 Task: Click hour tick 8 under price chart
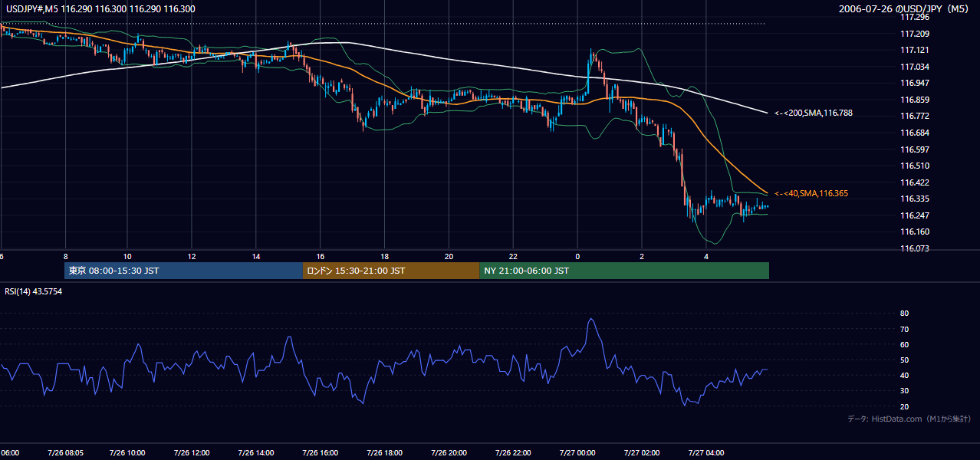click(x=65, y=257)
